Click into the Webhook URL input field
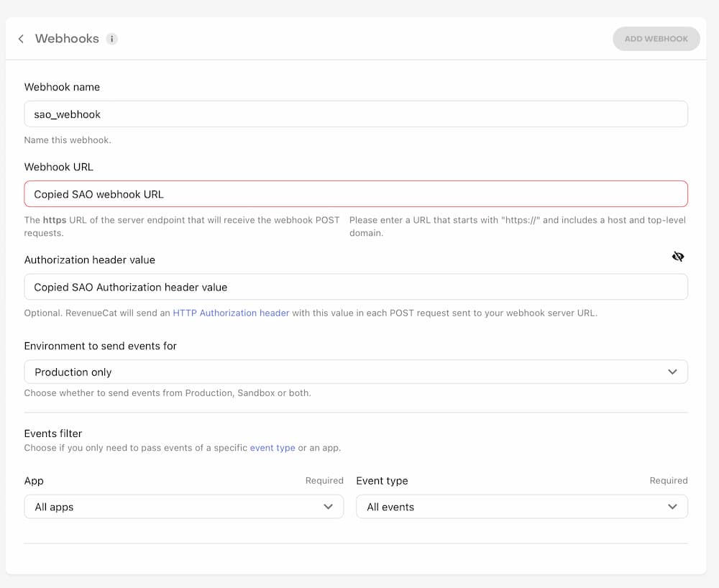Screen dimensions: 719x588 click(355, 194)
